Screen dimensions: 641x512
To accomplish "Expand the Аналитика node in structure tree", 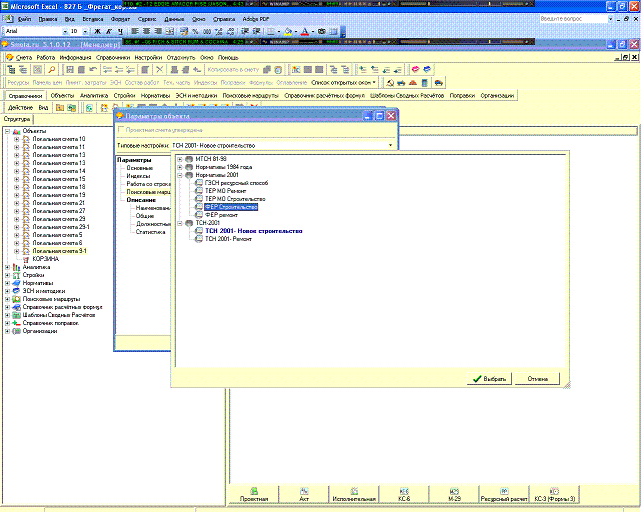I will pyautogui.click(x=7, y=267).
